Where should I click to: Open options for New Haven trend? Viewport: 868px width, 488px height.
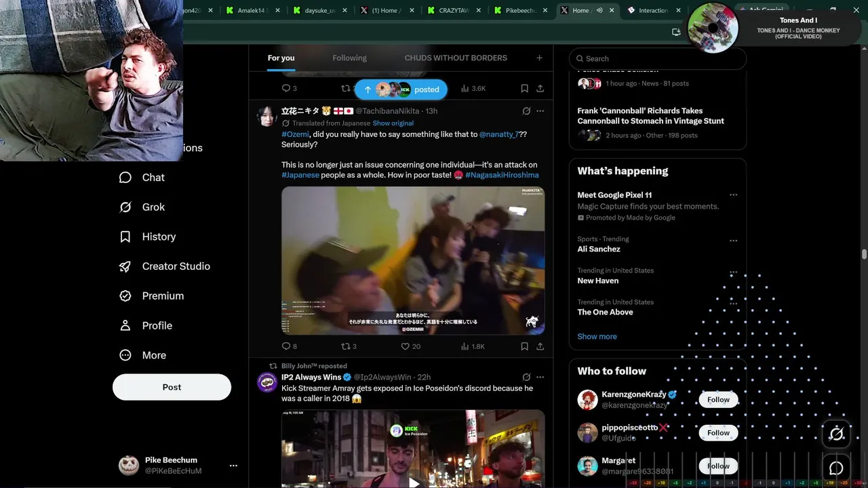(733, 272)
